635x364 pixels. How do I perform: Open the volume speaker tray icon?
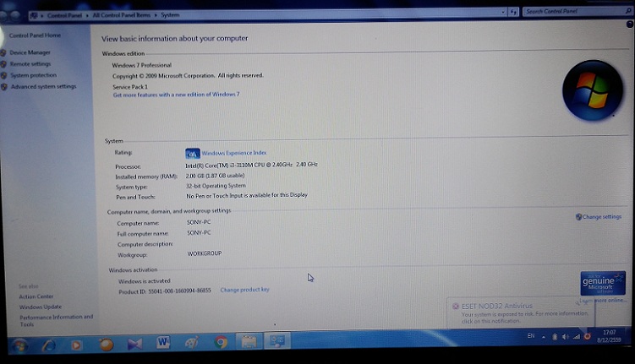click(x=566, y=336)
